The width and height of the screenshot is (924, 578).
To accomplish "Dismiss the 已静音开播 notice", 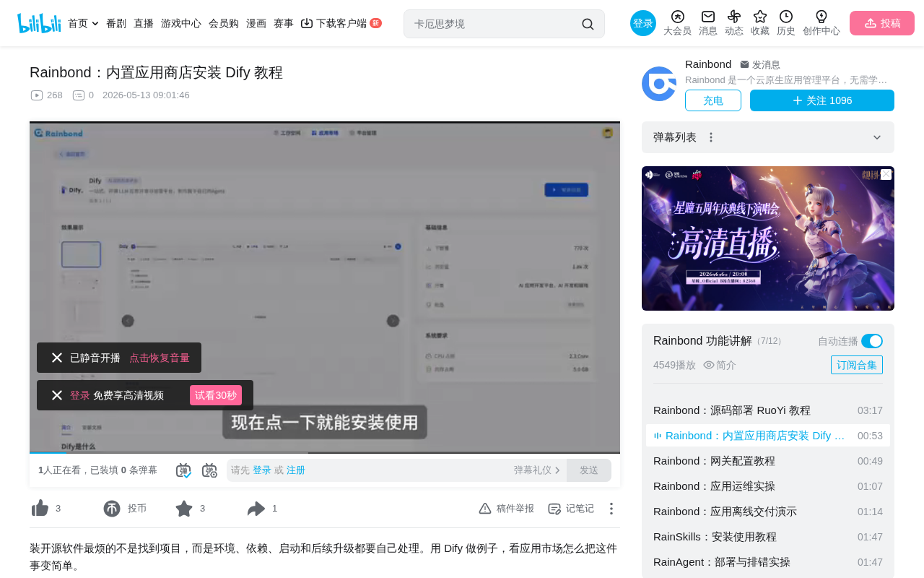I will [x=57, y=358].
